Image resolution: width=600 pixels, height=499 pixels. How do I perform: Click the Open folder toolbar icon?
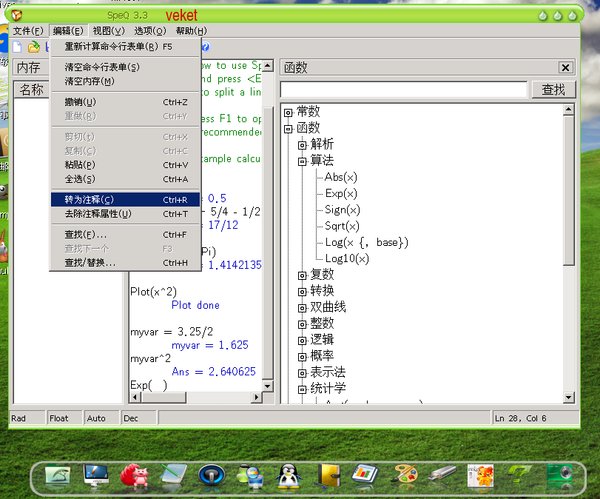[x=34, y=47]
